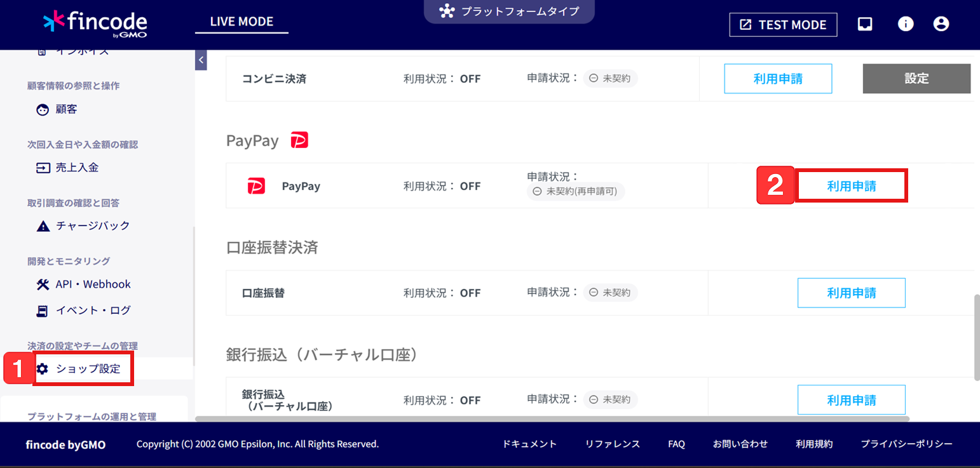Click the horizontal scrollbar at bottom

[552, 418]
